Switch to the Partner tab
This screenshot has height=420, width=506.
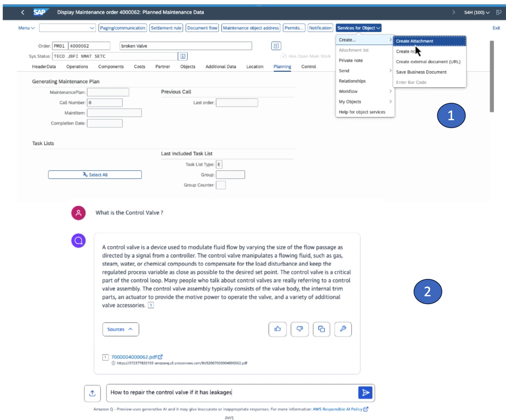[x=163, y=67]
